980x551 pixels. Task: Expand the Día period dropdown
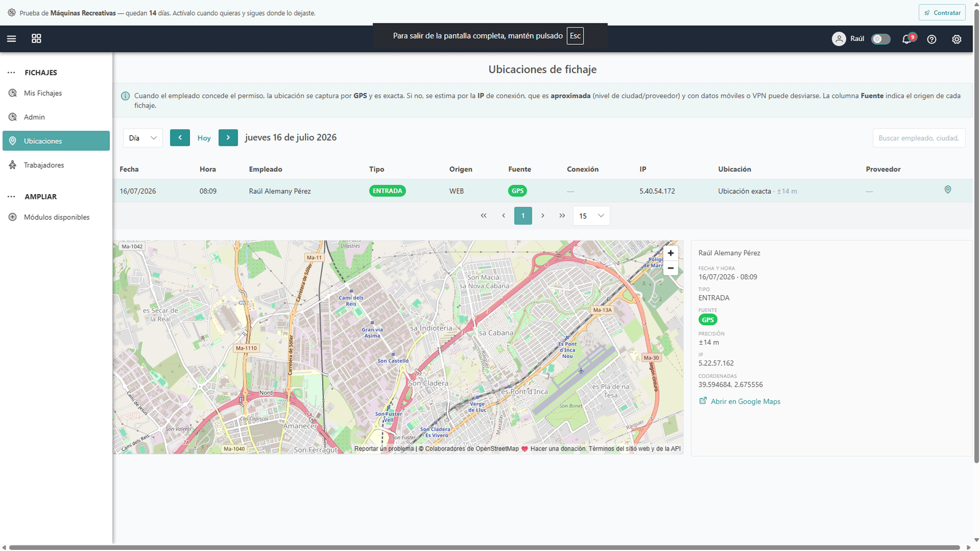(143, 138)
